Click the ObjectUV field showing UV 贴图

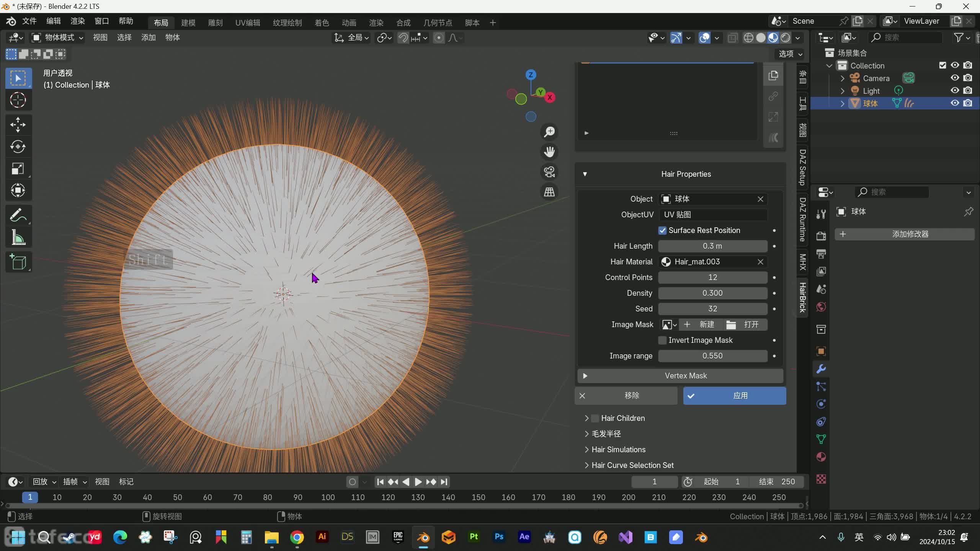coord(713,215)
